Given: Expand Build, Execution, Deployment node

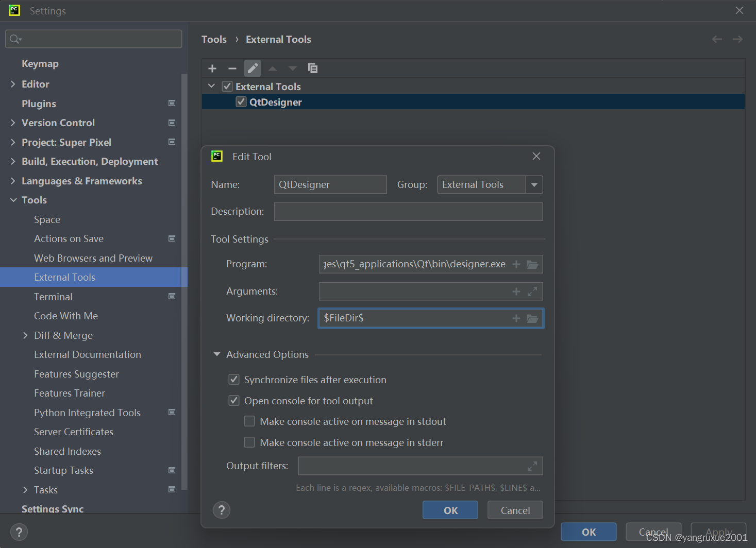Looking at the screenshot, I should (13, 161).
